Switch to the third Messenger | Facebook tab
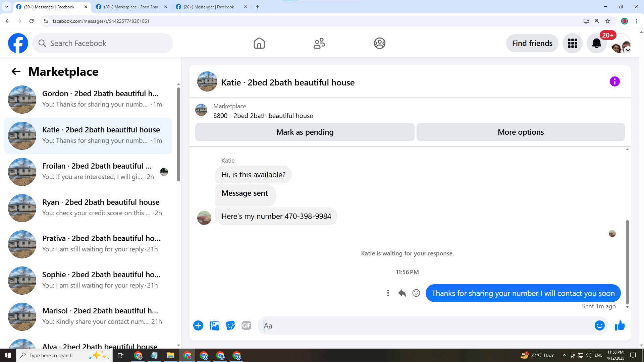The image size is (644, 362). click(x=211, y=7)
